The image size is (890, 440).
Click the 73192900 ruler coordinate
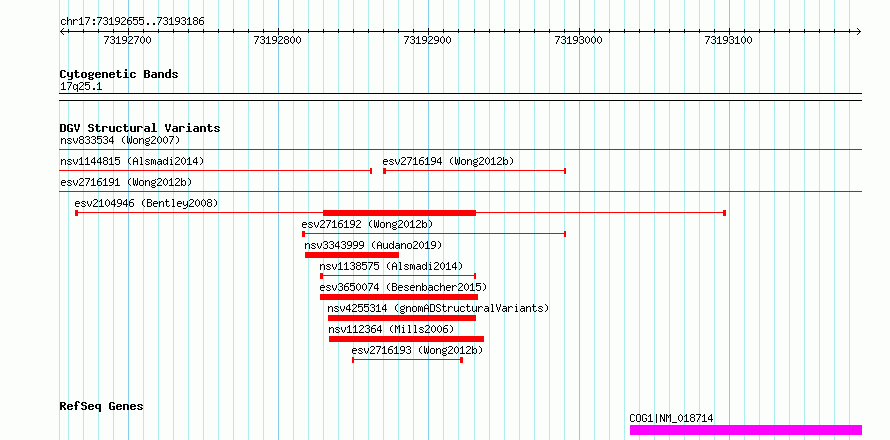[x=427, y=41]
